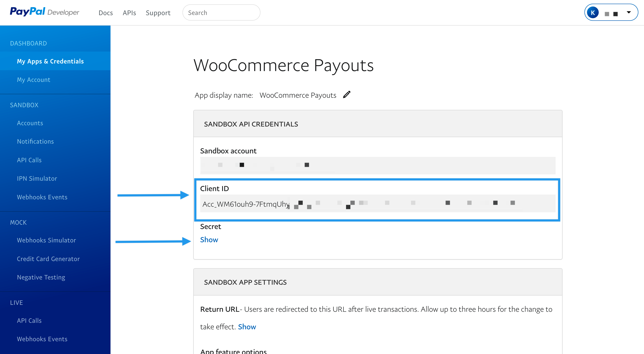Open the Docs menu
Image resolution: width=644 pixels, height=354 pixels.
pos(106,13)
